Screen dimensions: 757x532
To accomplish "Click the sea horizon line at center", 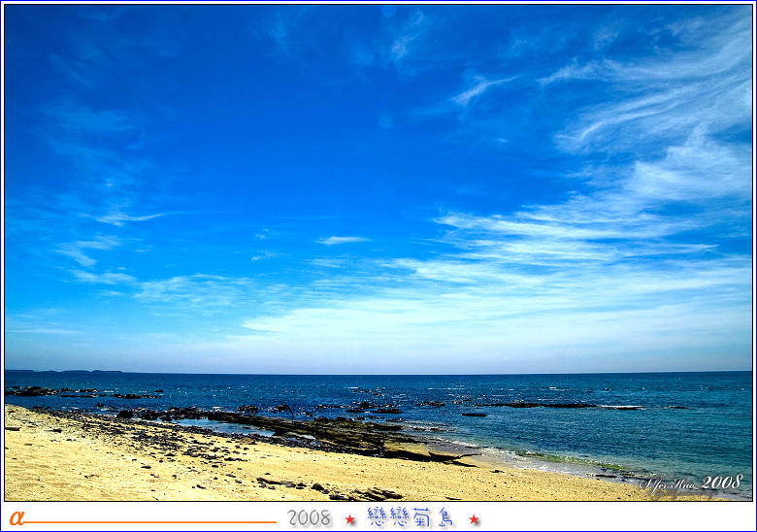I will [x=388, y=374].
